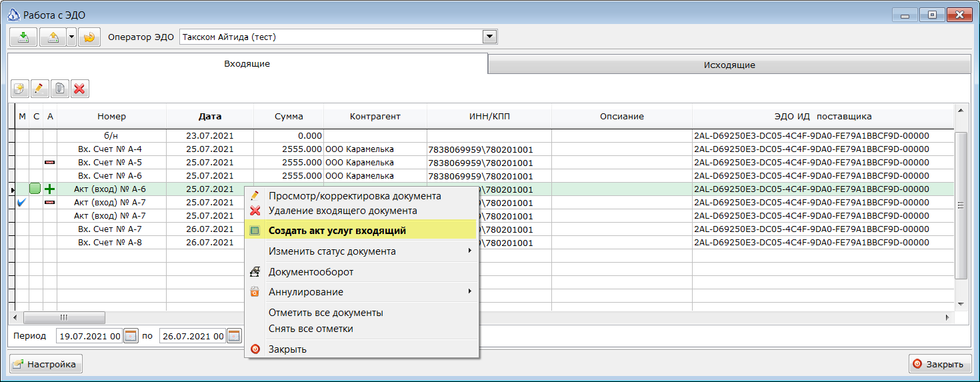Click the upload documents toolbar icon
Viewport: 980px width, 382px height.
(x=53, y=37)
